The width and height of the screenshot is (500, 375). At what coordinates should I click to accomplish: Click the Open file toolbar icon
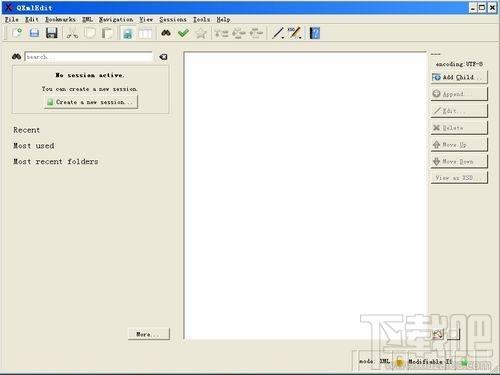tap(34, 33)
